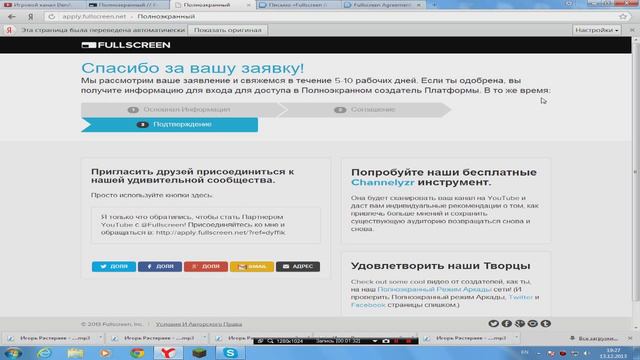Close the translation bar with the X

[x=632, y=30]
